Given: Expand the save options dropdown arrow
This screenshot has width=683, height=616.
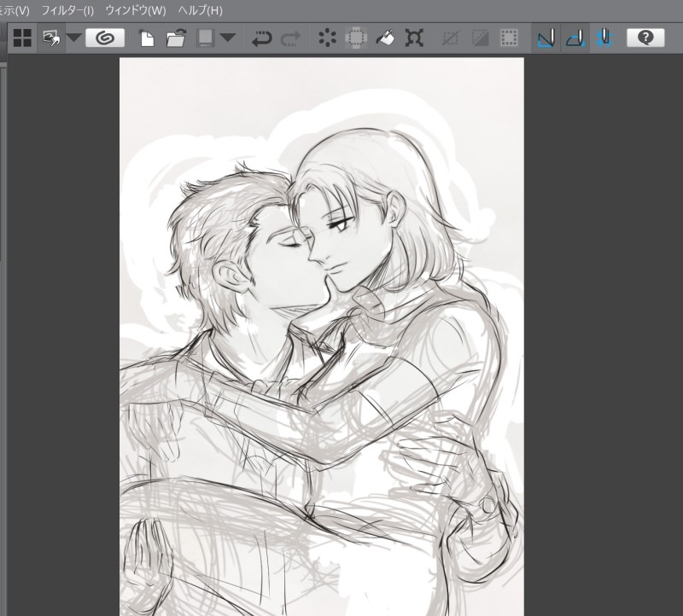Looking at the screenshot, I should 227,38.
